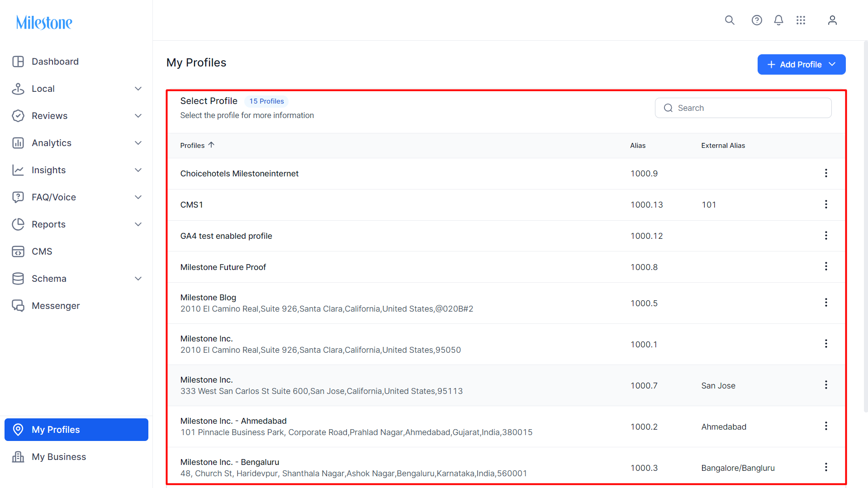Open the Milestone Future Proof profile

223,267
